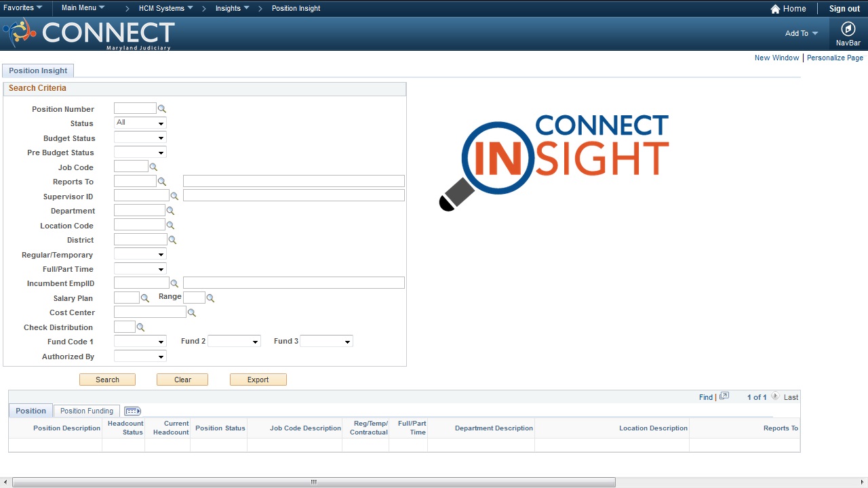Sort by Position Description column header

66,428
